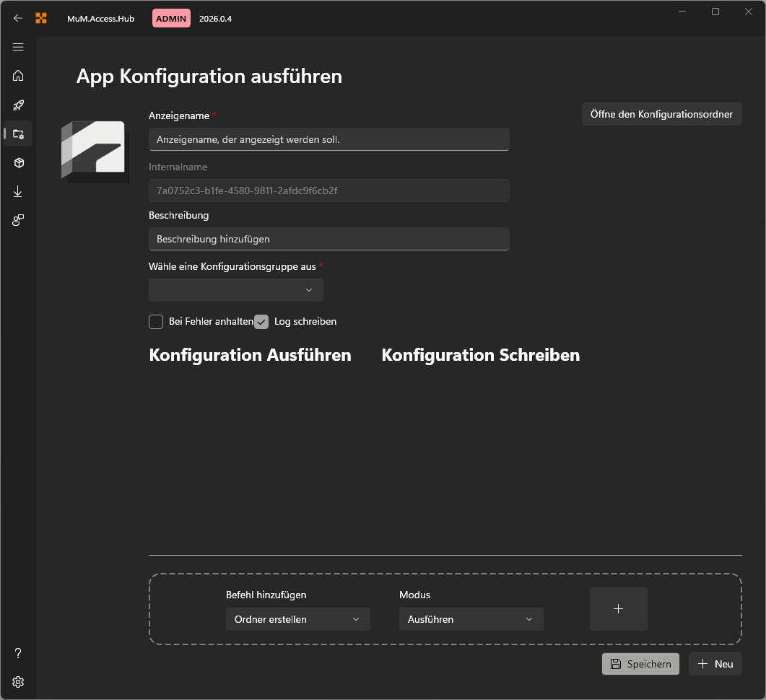Open the downloads section in the sidebar
Screen dimensions: 766x700
tap(18, 191)
